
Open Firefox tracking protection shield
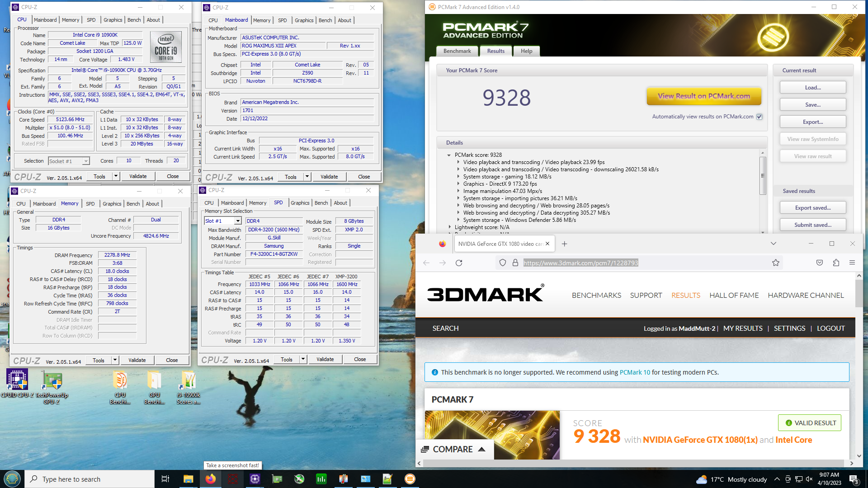click(x=503, y=263)
